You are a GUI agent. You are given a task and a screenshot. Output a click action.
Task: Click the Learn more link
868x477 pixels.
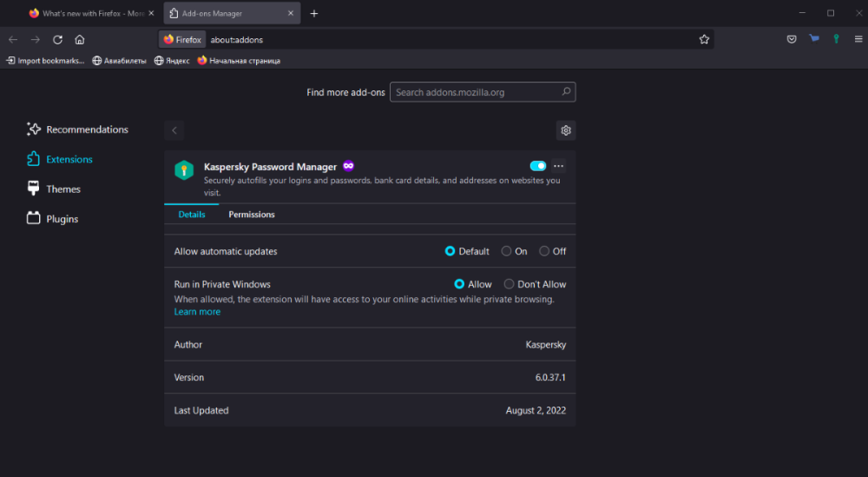tap(197, 312)
